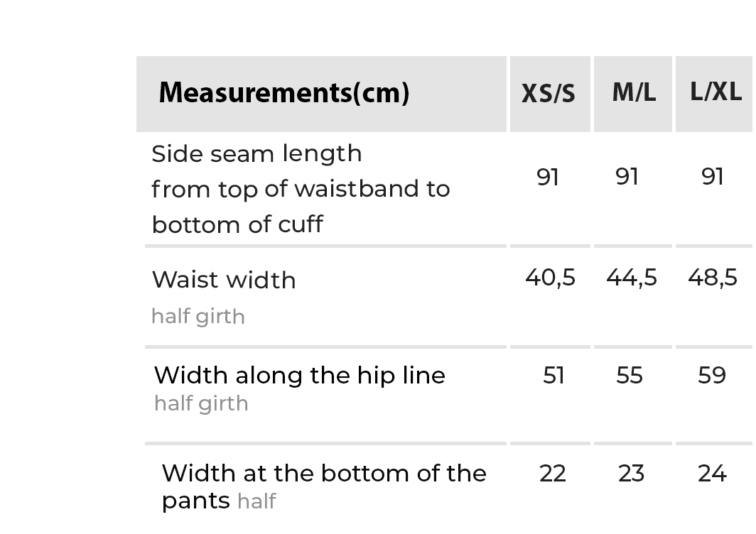Click Width at the bottom of the pants
This screenshot has width=756, height=534.
[x=323, y=474]
